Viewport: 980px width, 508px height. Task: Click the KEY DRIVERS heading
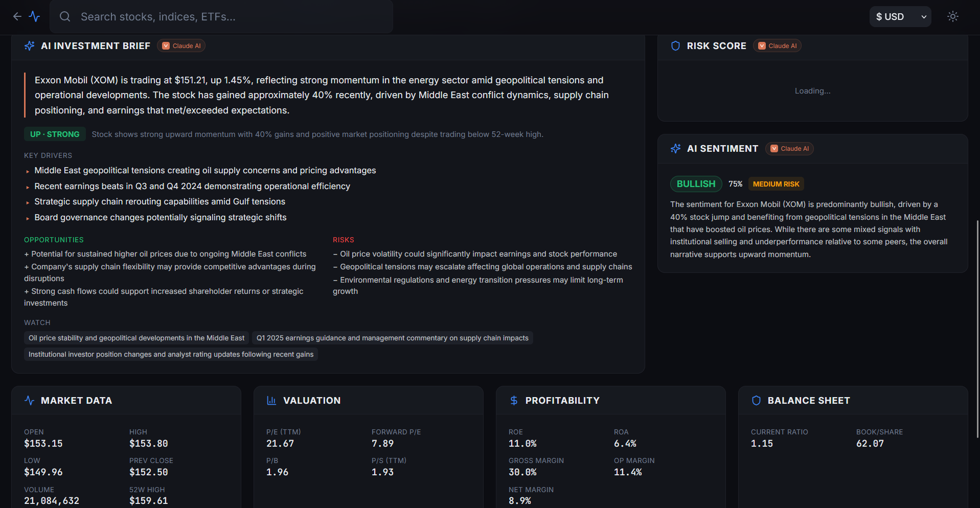(x=48, y=156)
